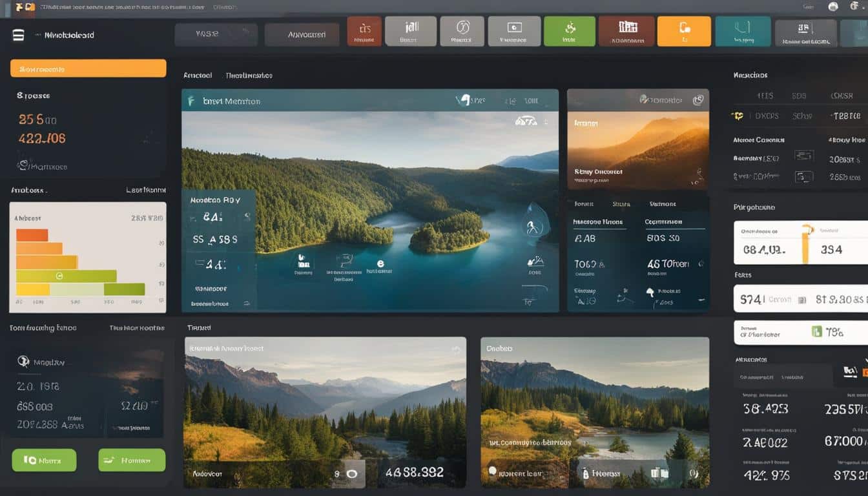The height and width of the screenshot is (496, 868).
Task: Click the bird icon in lake panel header
Action: pos(462,100)
